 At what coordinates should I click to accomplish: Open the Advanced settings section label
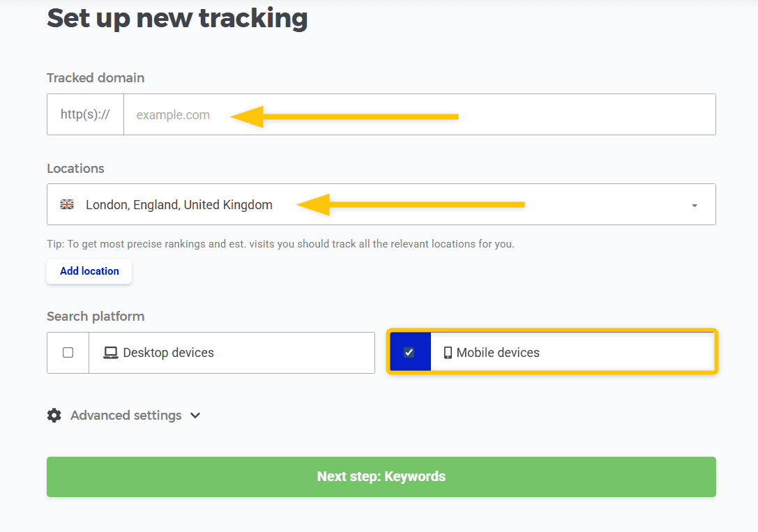[x=126, y=416]
